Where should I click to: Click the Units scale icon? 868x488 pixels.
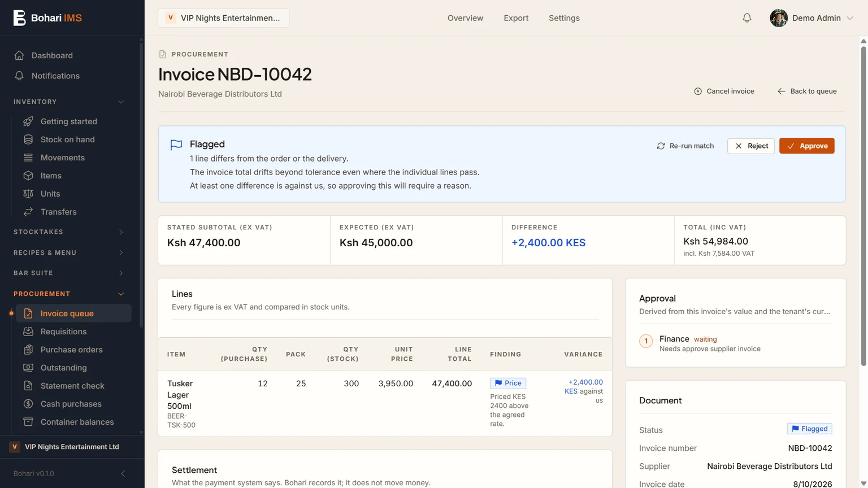point(28,194)
